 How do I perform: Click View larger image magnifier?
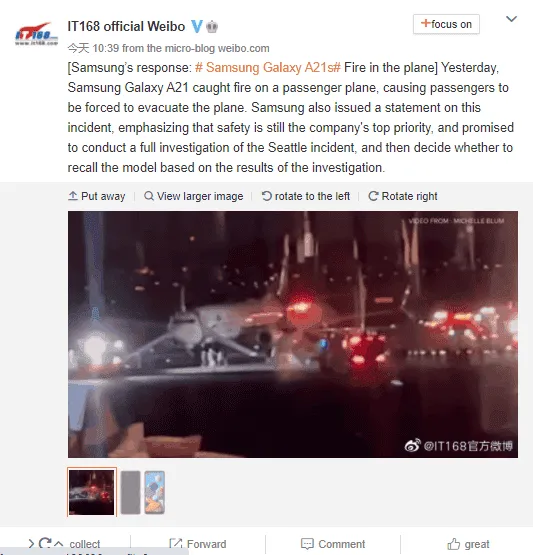(194, 196)
